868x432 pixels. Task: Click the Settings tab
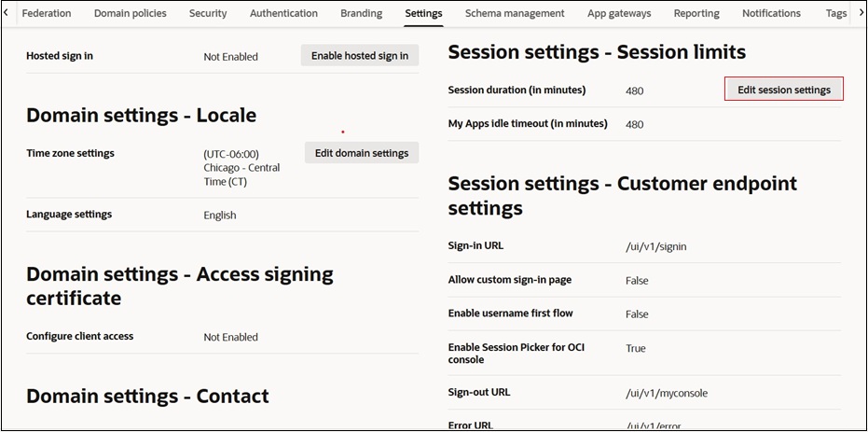tap(423, 13)
